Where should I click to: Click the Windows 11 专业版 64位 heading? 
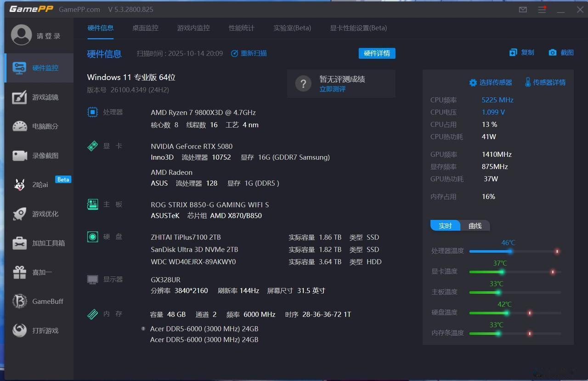[131, 78]
